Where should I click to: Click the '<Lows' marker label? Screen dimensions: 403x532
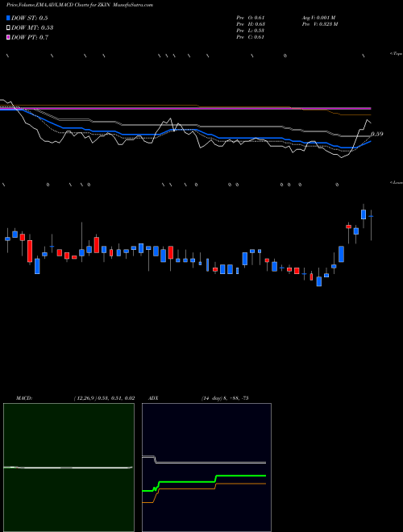point(397,182)
